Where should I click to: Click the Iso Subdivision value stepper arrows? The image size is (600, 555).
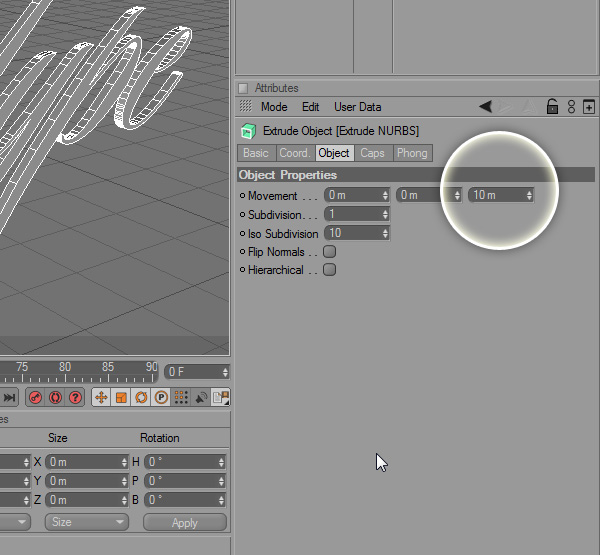pyautogui.click(x=385, y=233)
